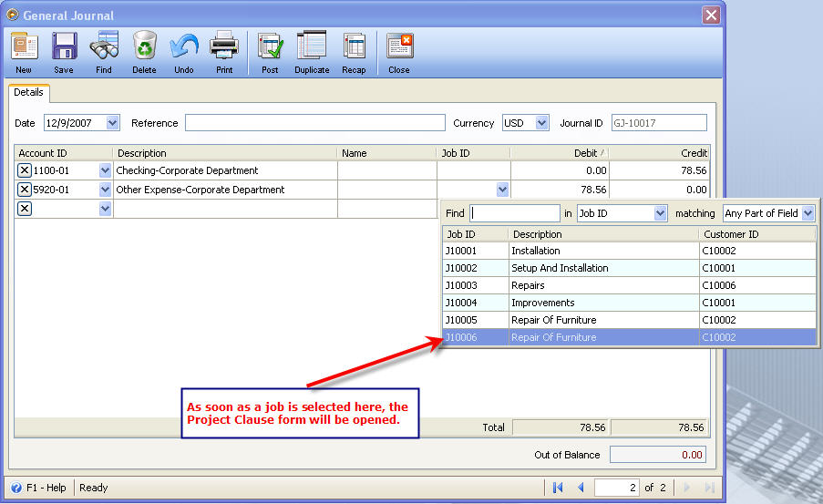Select job J10002 Setup And Installation
The image size is (823, 504).
(x=629, y=268)
